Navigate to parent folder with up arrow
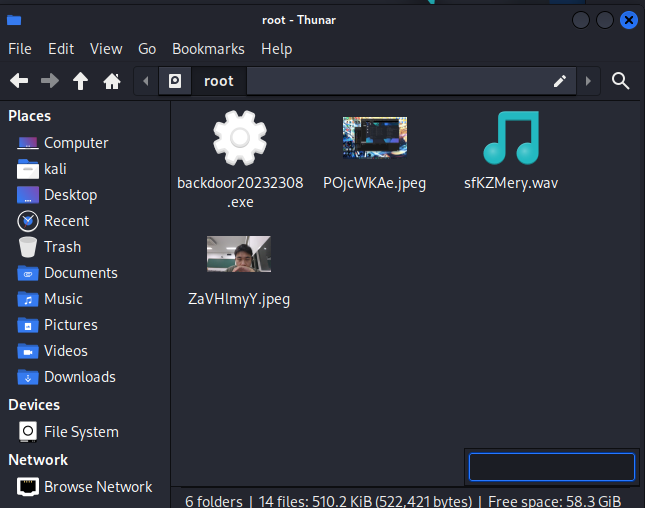This screenshot has width=645, height=508. coord(81,81)
